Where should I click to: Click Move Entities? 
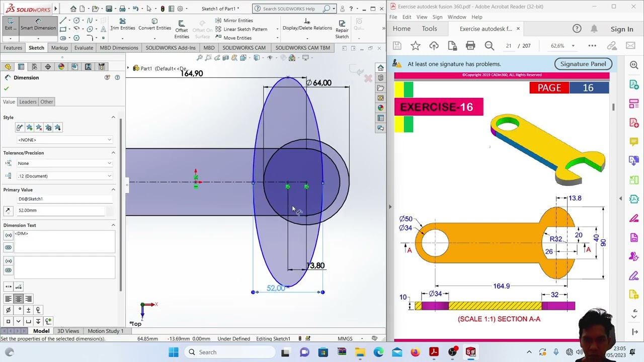pyautogui.click(x=233, y=38)
